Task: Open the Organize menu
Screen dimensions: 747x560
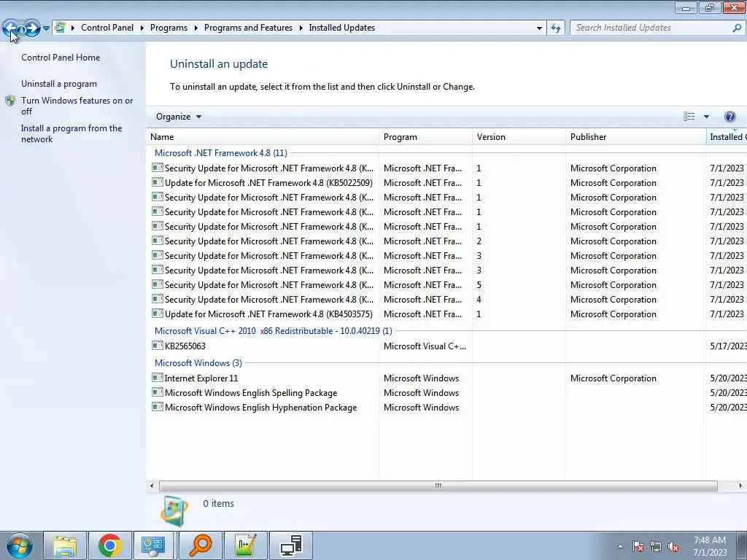Action: pyautogui.click(x=179, y=117)
